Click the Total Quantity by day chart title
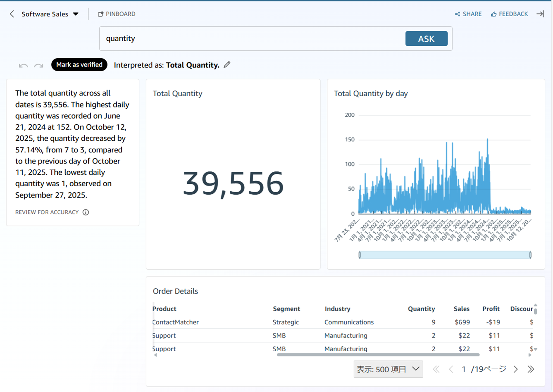Image resolution: width=553 pixels, height=392 pixels. (371, 93)
